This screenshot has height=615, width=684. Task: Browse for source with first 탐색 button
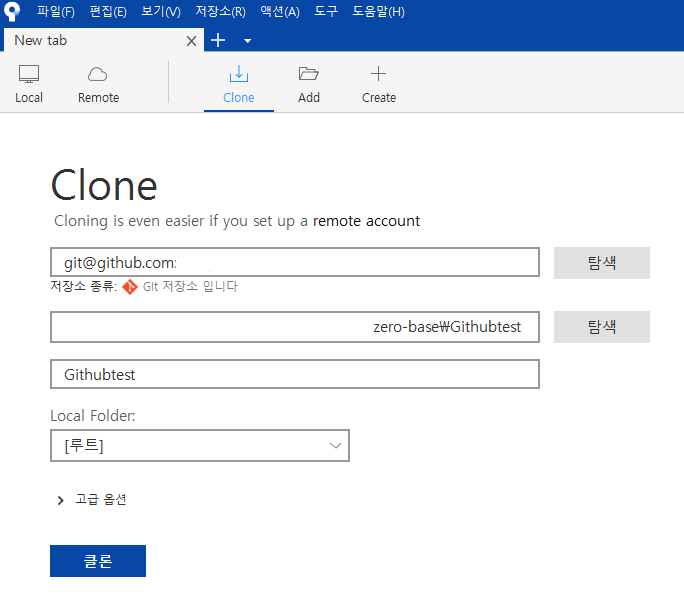tap(602, 263)
